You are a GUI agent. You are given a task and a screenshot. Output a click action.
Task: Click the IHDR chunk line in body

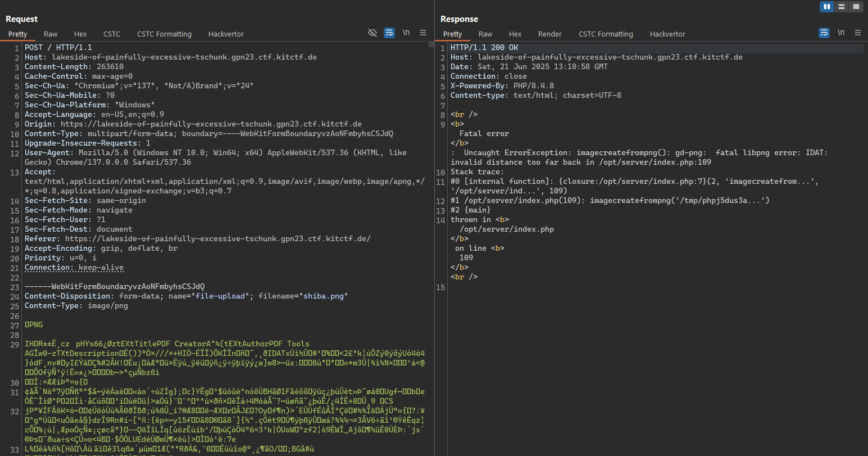[x=167, y=344]
